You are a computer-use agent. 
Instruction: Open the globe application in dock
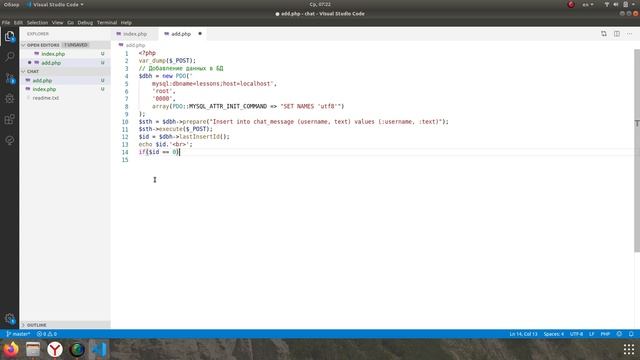point(77,349)
